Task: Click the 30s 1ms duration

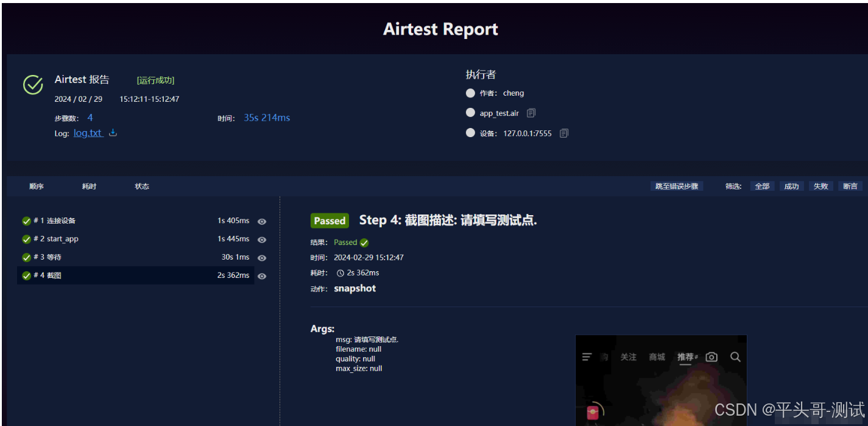Action: click(235, 257)
